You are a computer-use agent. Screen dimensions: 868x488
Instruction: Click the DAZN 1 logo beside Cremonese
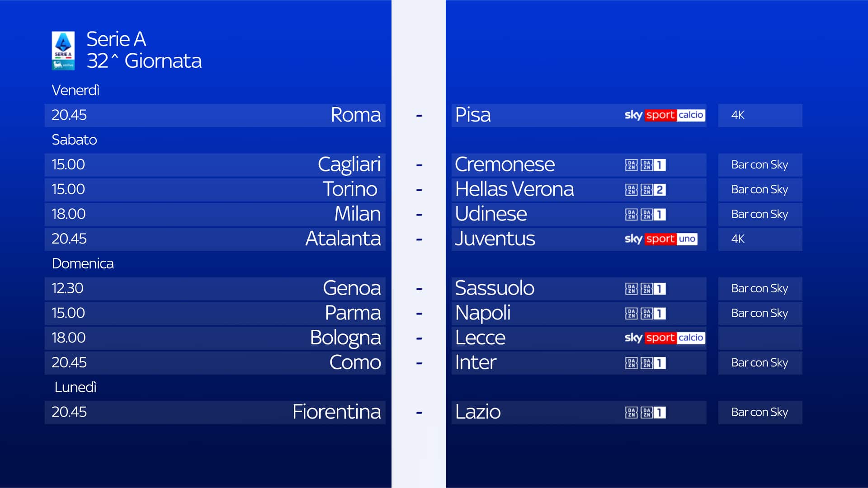[x=645, y=165]
